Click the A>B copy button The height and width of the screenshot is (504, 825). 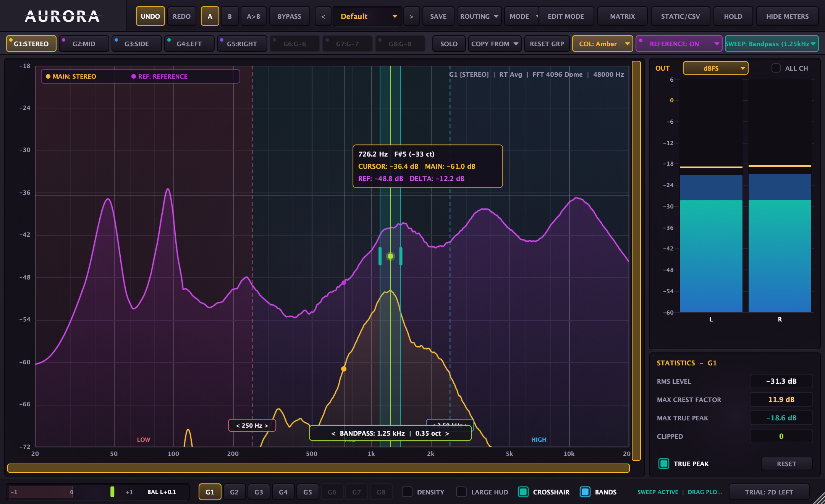(253, 16)
